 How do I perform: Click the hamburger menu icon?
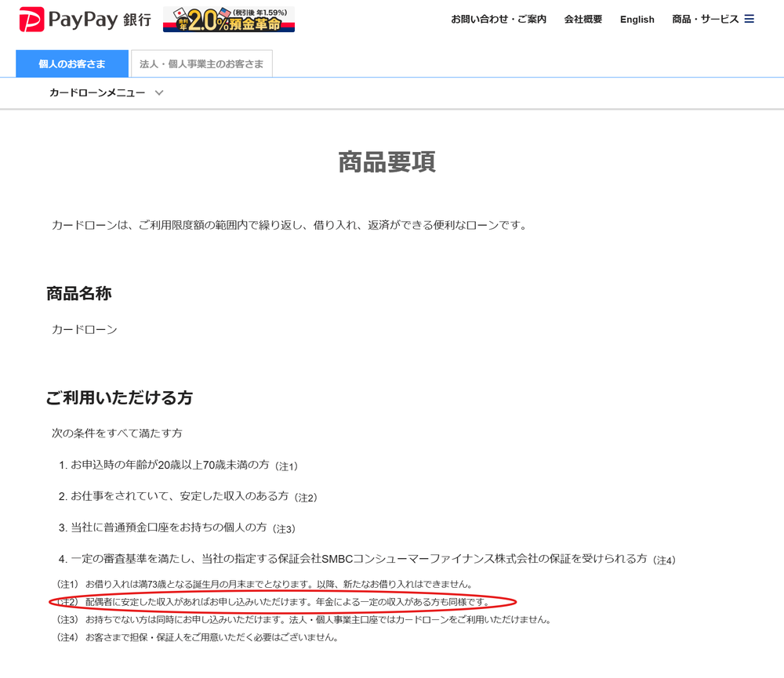coord(749,19)
